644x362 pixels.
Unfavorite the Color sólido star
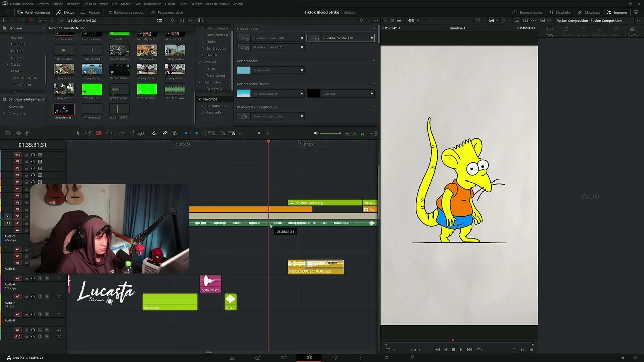click(x=302, y=70)
